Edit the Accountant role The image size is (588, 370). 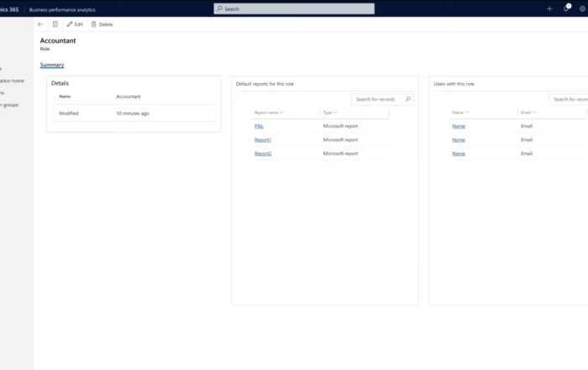(x=75, y=24)
